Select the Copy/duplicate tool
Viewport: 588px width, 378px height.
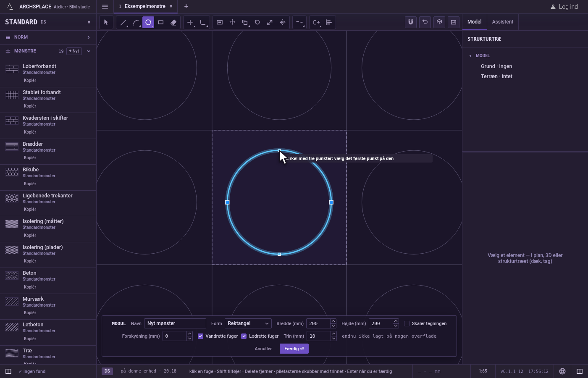[x=245, y=22]
